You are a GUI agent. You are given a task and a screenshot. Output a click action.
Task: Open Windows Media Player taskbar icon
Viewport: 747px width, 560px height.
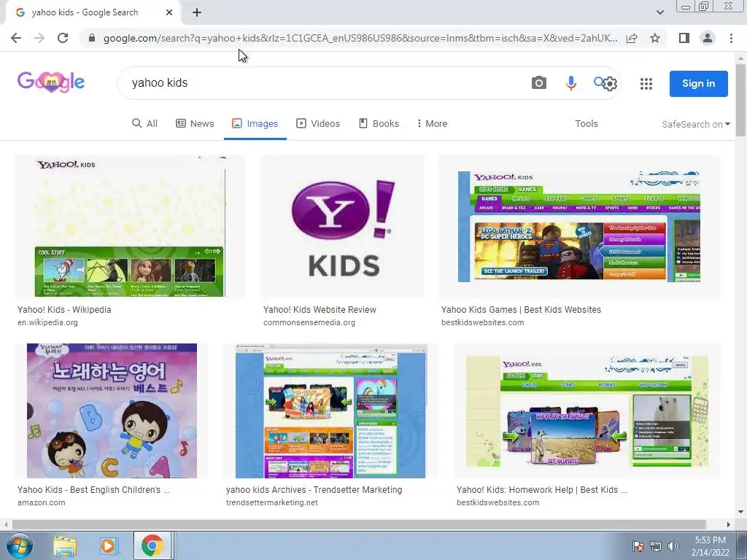tap(108, 545)
